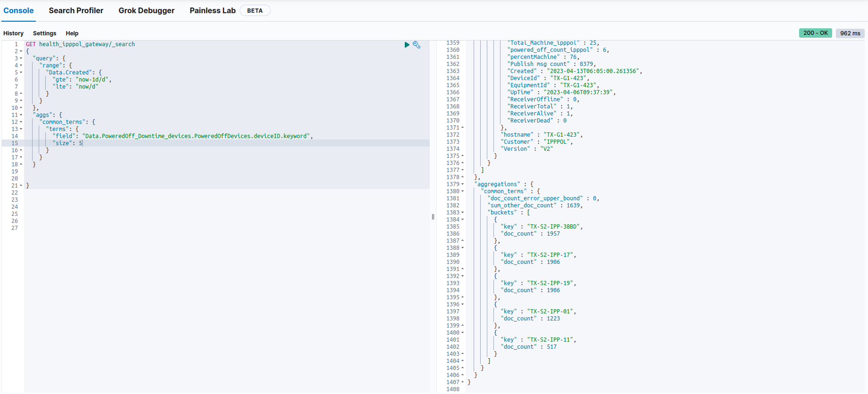The image size is (868, 394).
Task: Click the fold marker at response line 1371
Action: 462,128
